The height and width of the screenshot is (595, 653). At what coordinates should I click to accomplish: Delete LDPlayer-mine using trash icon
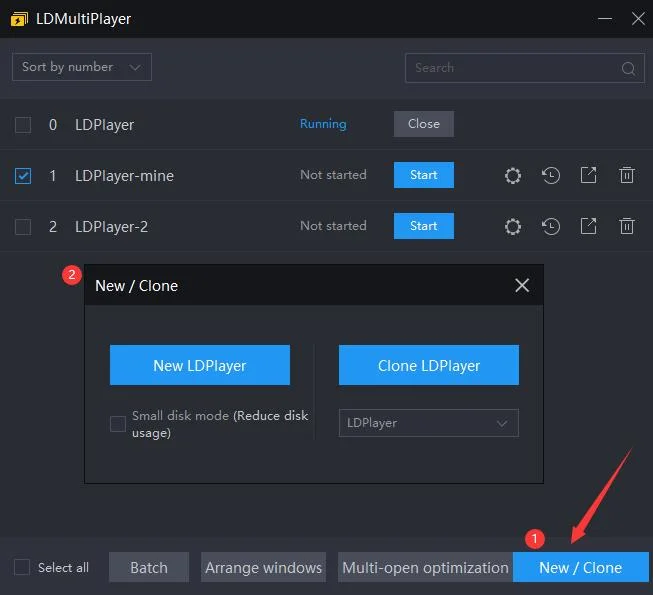click(626, 175)
